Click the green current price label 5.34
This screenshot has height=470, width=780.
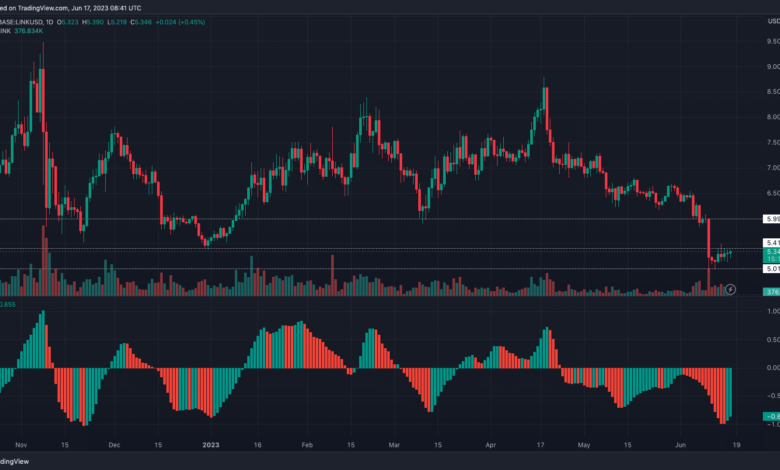[x=771, y=251]
